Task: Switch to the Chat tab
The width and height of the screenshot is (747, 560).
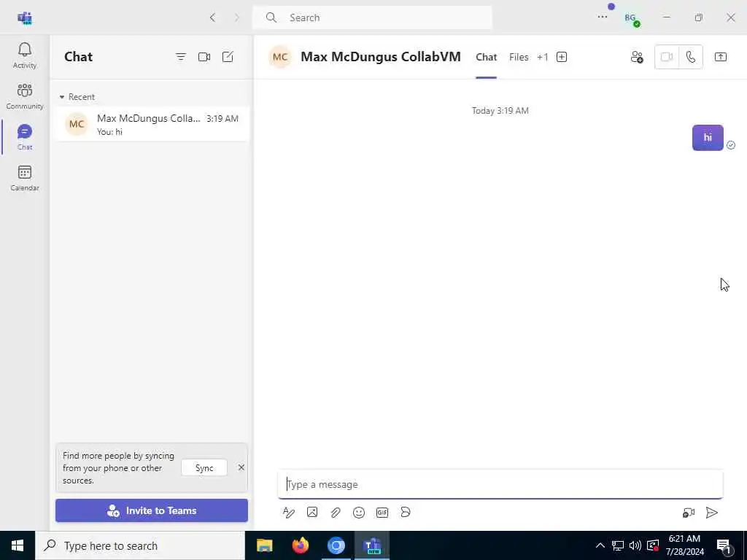Action: tap(486, 57)
